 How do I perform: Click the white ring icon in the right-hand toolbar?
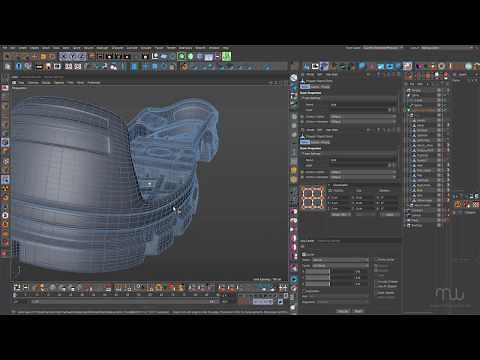[x=441, y=66]
